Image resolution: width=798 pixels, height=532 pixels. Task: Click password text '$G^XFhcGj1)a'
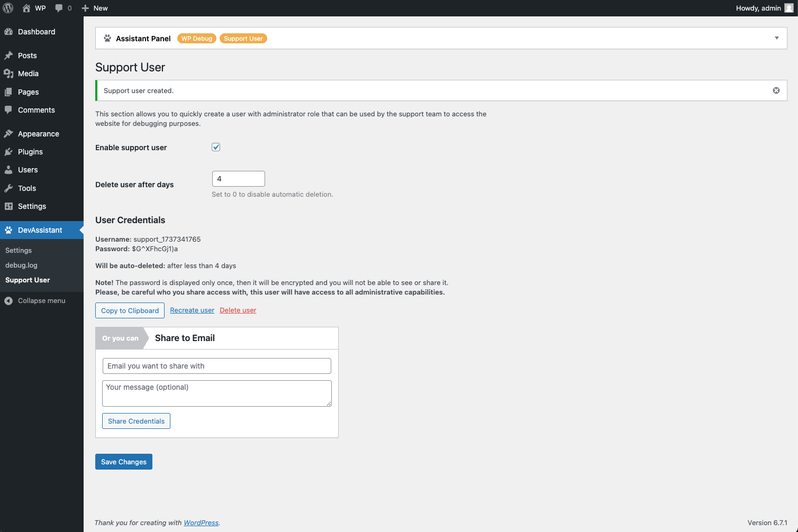point(155,249)
